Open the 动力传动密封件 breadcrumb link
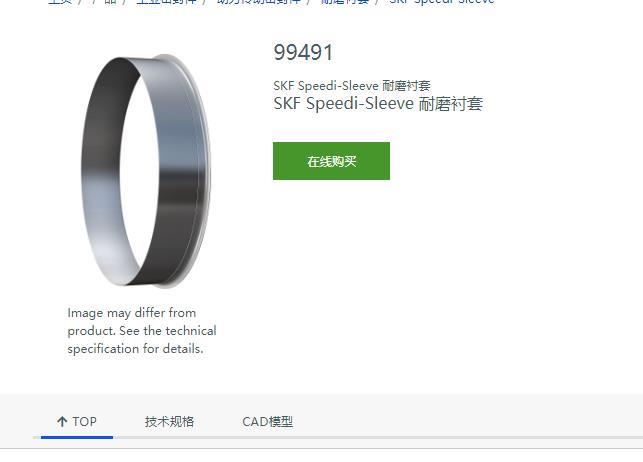Image resolution: width=643 pixels, height=462 pixels. [258, 2]
